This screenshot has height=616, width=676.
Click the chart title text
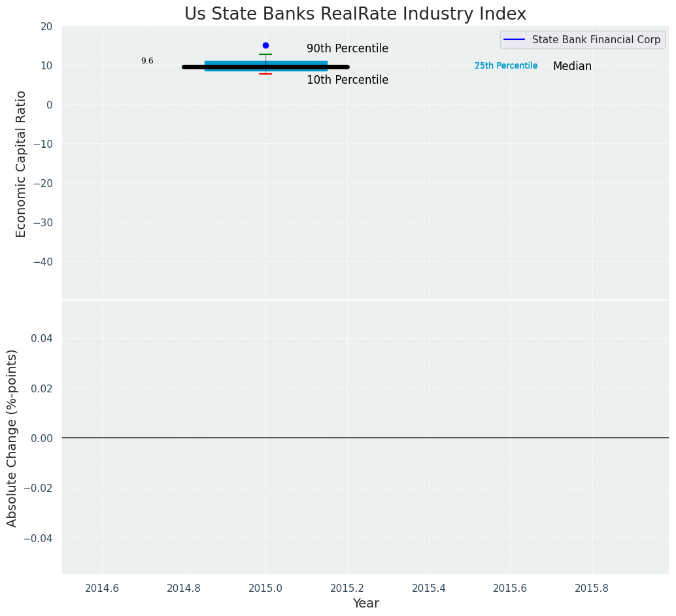(355, 14)
